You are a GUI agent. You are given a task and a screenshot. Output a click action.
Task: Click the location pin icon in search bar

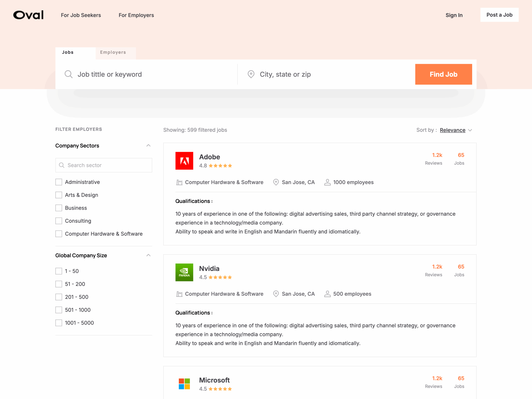[x=251, y=74]
